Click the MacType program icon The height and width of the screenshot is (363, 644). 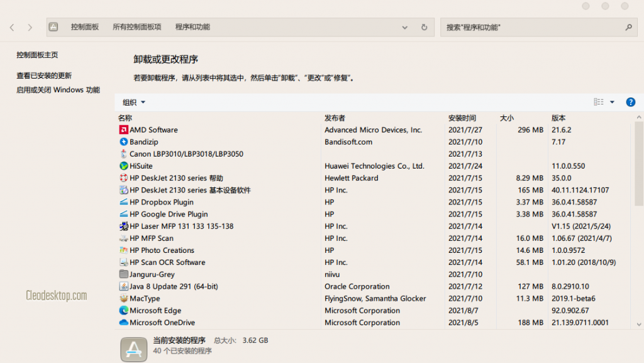124,299
